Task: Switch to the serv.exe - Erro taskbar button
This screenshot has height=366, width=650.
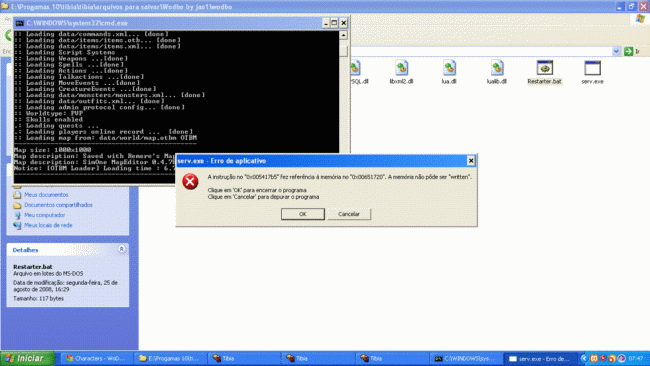Action: tap(540, 359)
